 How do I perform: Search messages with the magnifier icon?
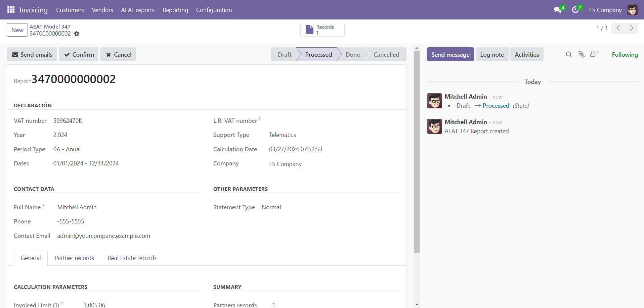coord(568,54)
